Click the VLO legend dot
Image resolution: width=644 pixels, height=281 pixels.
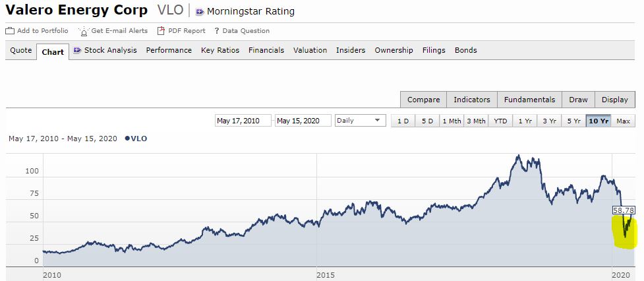(127, 139)
